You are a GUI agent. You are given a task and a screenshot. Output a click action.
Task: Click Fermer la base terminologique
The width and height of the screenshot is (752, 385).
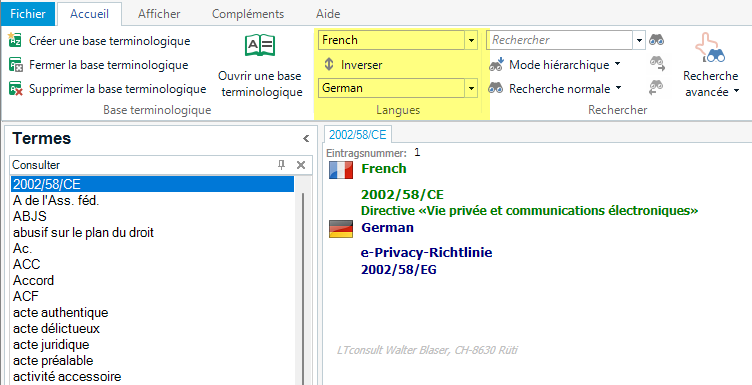[x=108, y=65]
